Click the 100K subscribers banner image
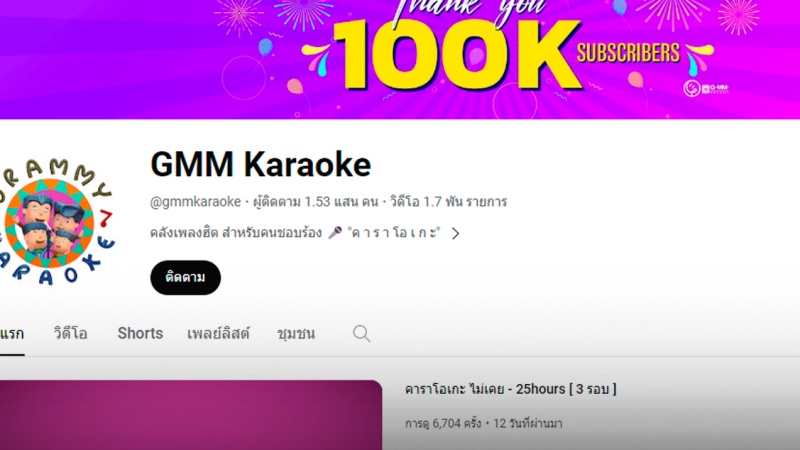Screen dimensions: 800x450 click(x=400, y=59)
